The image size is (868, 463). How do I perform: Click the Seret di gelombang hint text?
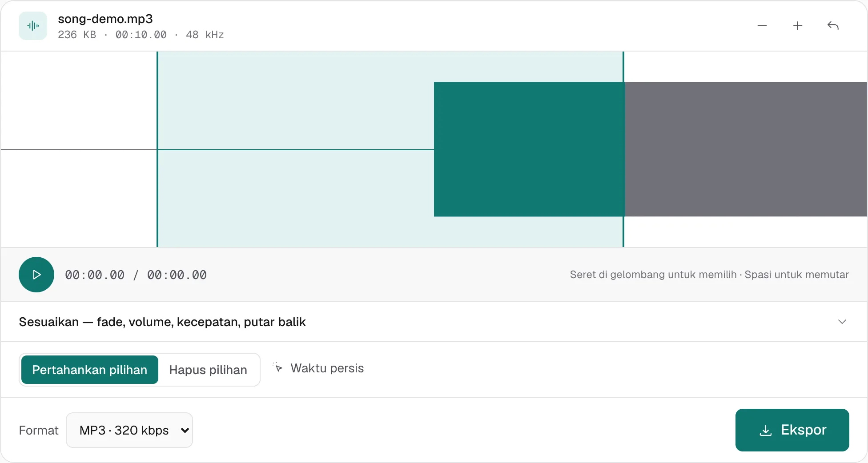[x=709, y=275]
